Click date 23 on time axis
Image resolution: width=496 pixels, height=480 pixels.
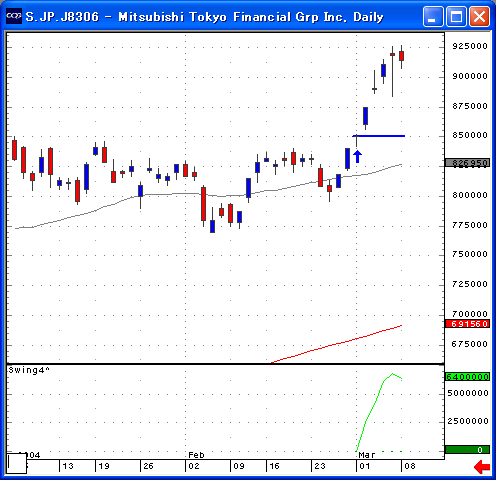[320, 466]
